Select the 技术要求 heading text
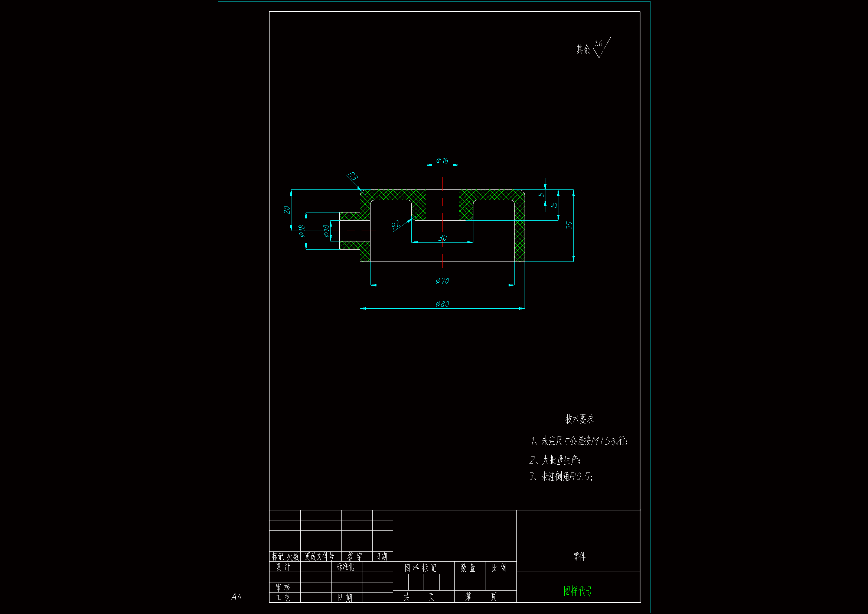The width and height of the screenshot is (868, 614). coord(579,419)
